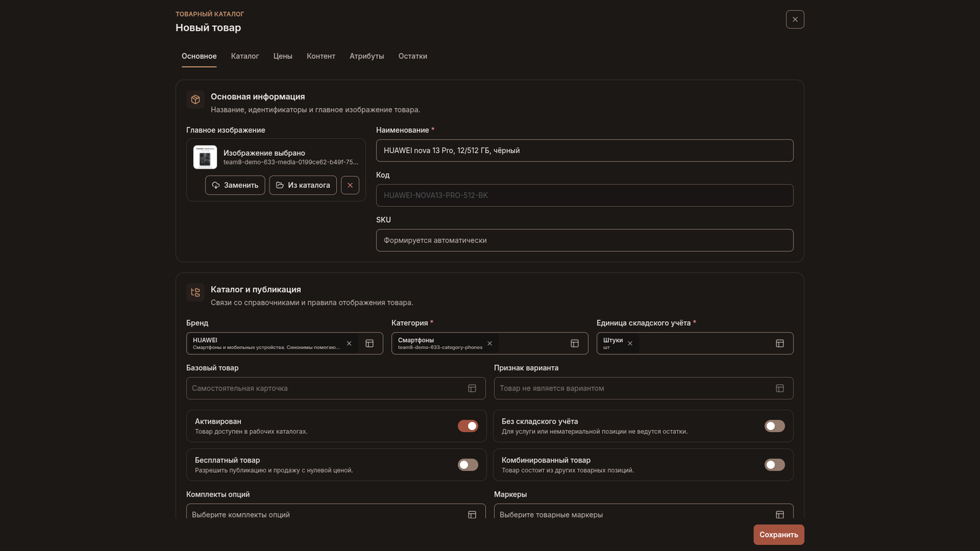Open the Атрибуты tab
This screenshot has height=551, width=980.
(367, 56)
